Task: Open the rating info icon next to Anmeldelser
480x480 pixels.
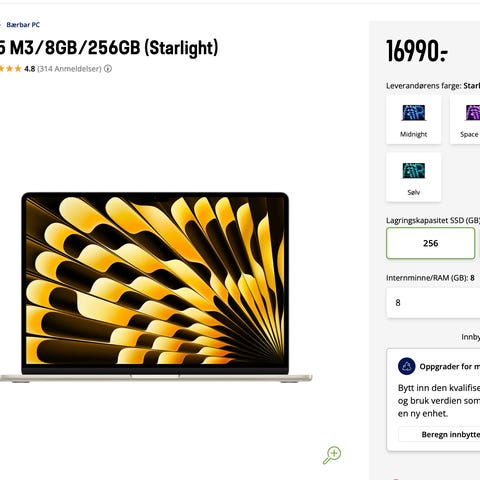Action: [x=108, y=69]
